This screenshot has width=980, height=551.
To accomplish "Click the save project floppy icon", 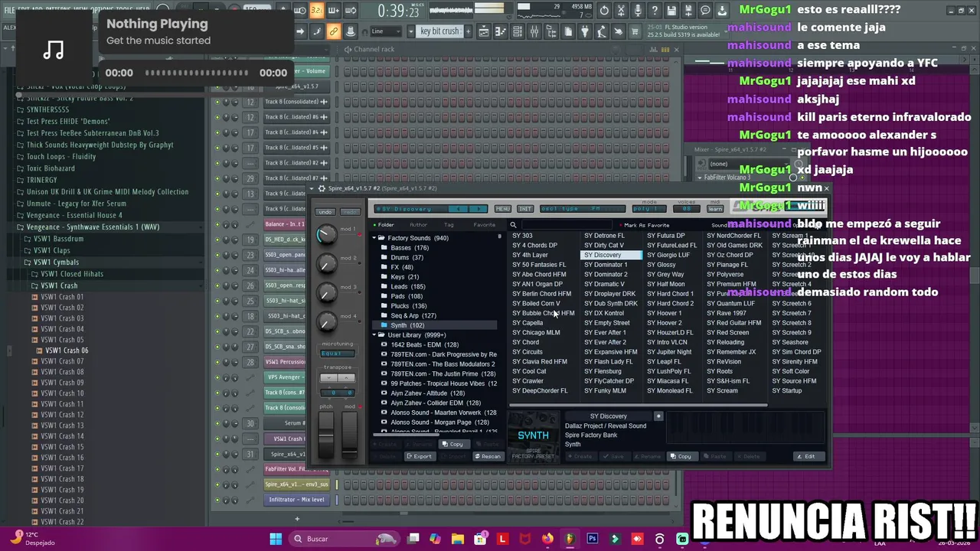I will click(x=671, y=11).
